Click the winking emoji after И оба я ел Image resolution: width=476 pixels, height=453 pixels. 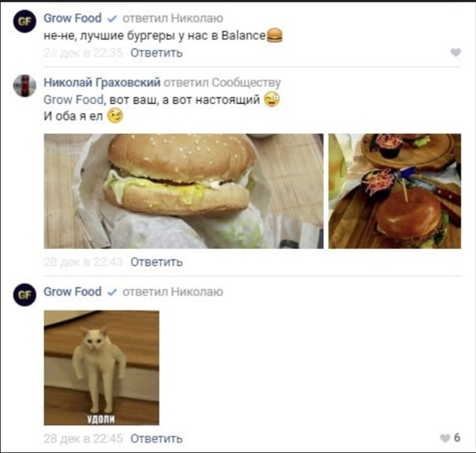pos(115,116)
